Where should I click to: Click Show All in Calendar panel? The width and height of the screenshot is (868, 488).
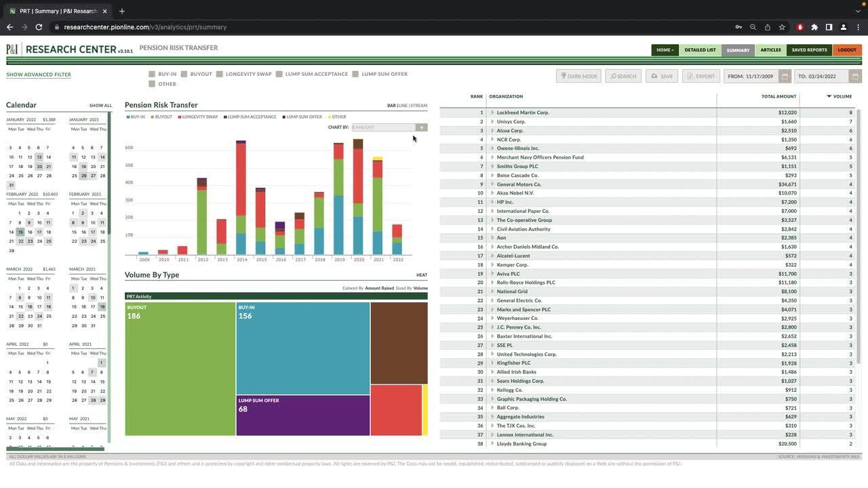100,106
